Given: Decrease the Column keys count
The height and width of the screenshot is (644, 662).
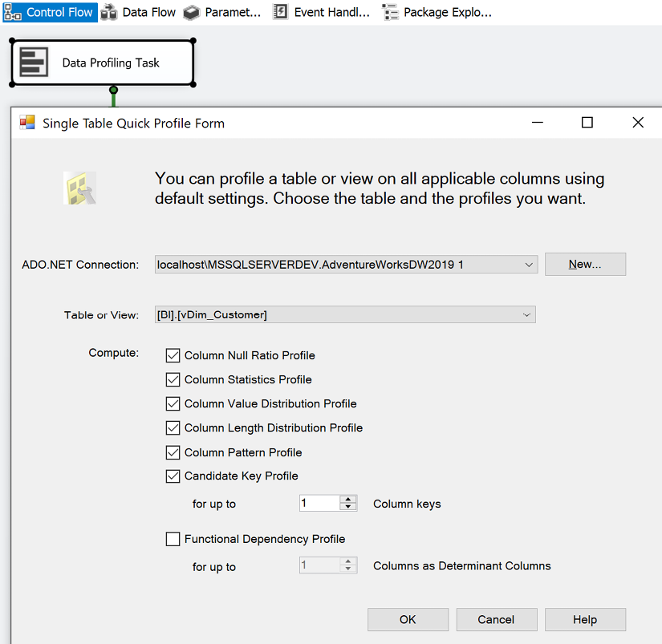Looking at the screenshot, I should [x=348, y=507].
